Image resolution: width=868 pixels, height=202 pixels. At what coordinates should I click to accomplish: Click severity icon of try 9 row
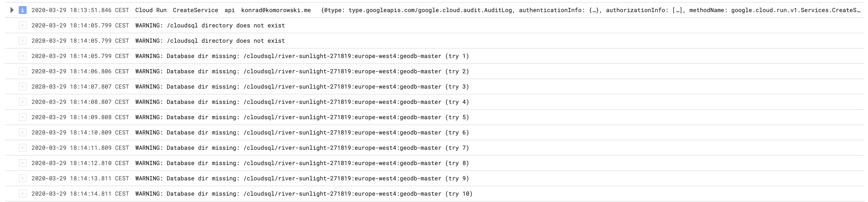[23, 178]
